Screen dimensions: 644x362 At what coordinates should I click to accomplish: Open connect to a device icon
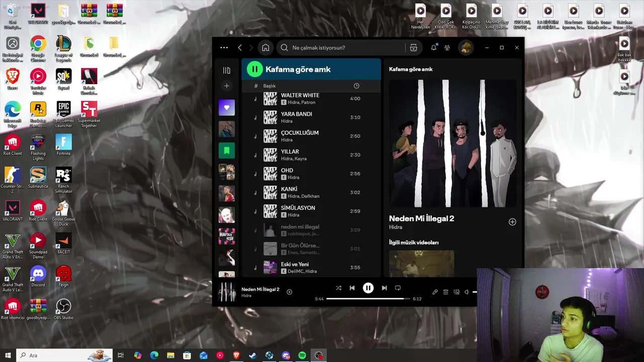tap(456, 292)
